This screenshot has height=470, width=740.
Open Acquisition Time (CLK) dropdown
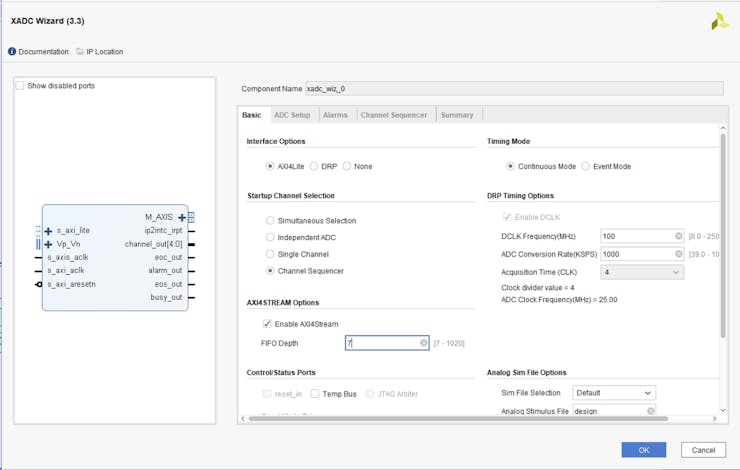tap(642, 272)
